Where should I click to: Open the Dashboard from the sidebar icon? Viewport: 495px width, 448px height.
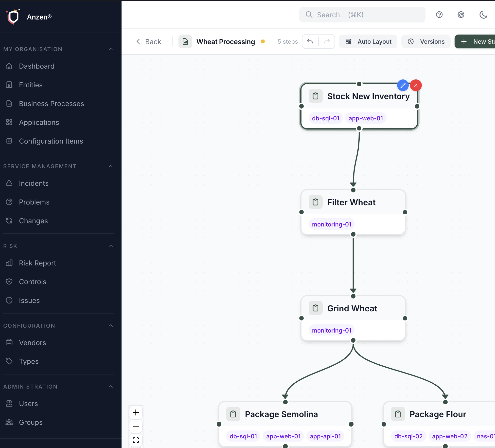[x=9, y=66]
